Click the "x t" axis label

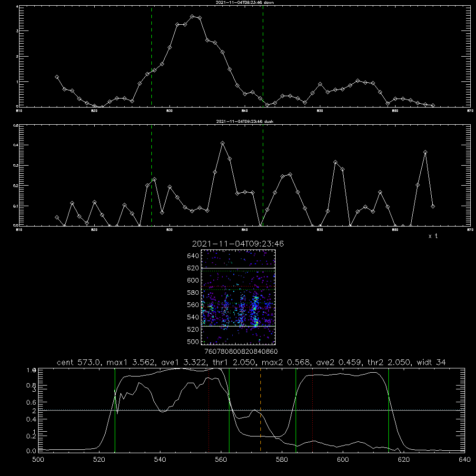click(x=433, y=236)
